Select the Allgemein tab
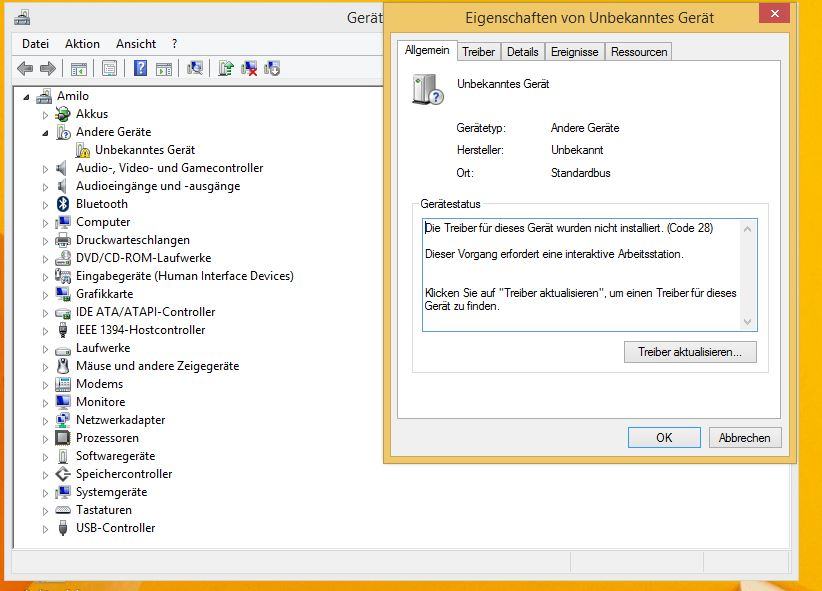This screenshot has width=822, height=591. pyautogui.click(x=427, y=50)
